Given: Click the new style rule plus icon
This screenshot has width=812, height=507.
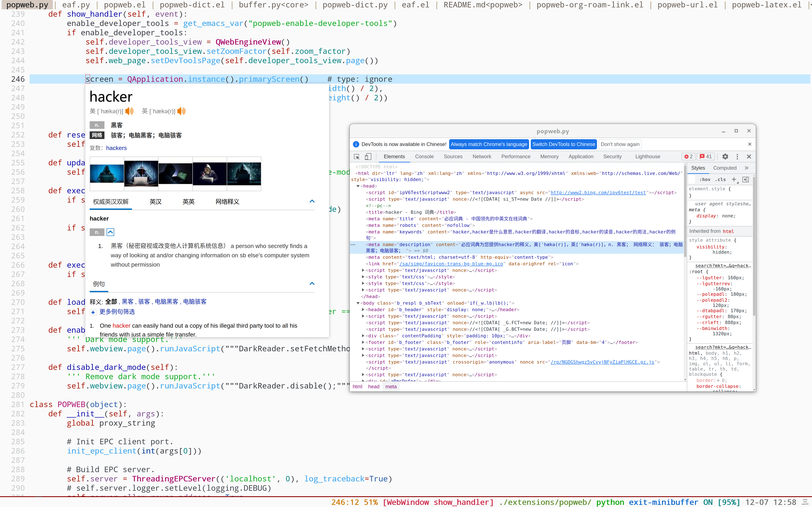Looking at the screenshot, I should tap(734, 179).
